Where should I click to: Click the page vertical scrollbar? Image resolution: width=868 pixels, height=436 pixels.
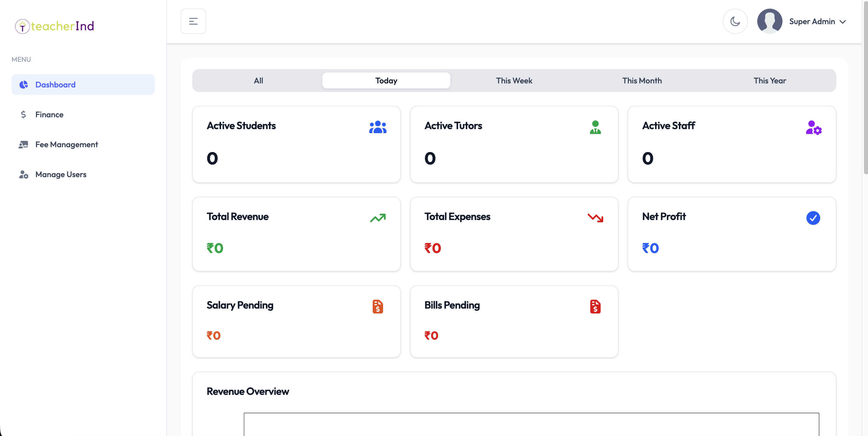tap(865, 87)
